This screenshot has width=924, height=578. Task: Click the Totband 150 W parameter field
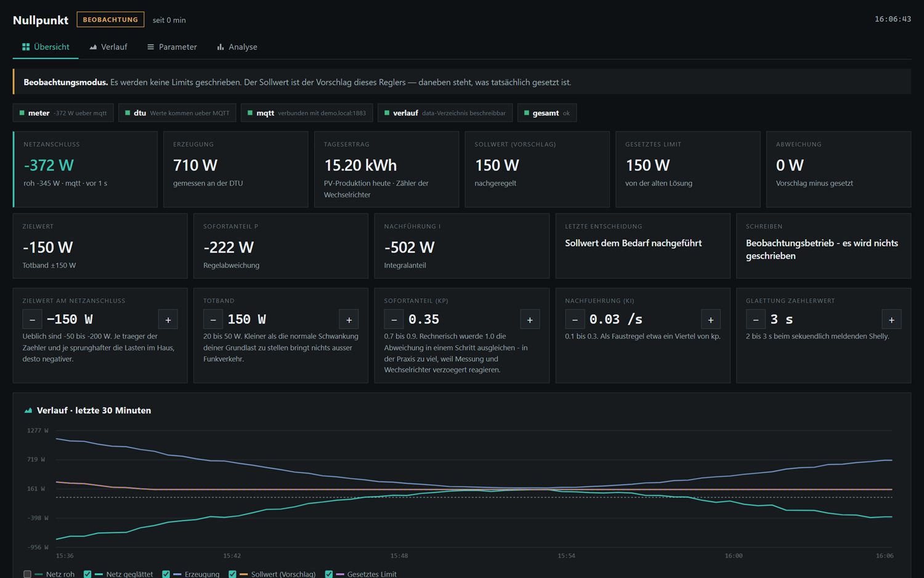(281, 319)
